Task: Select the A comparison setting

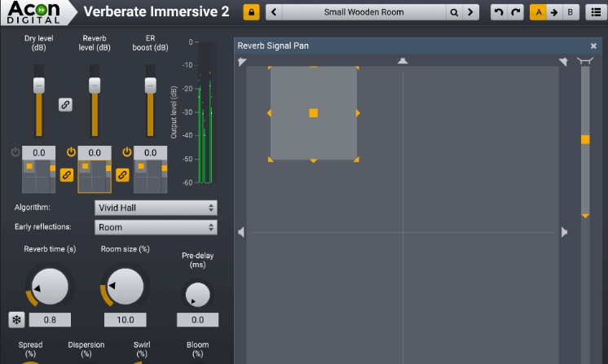Action: [x=538, y=12]
